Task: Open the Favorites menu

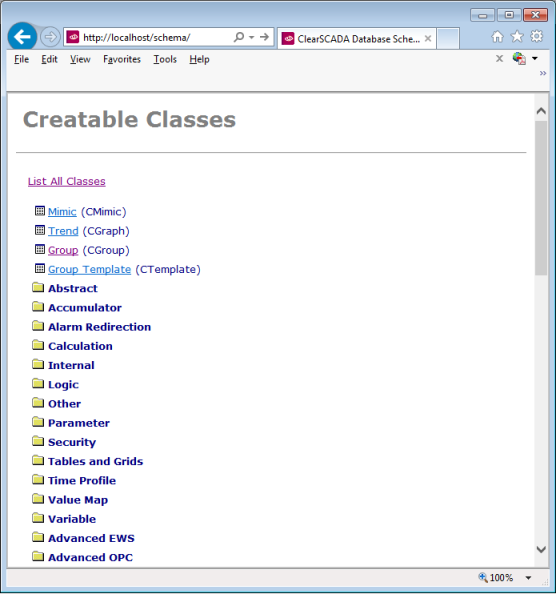Action: [122, 59]
